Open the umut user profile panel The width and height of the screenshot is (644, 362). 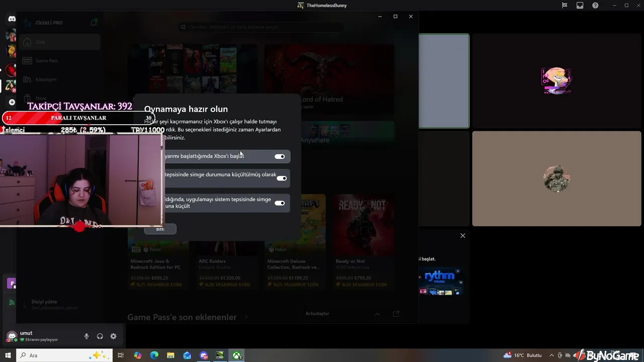coord(40,336)
